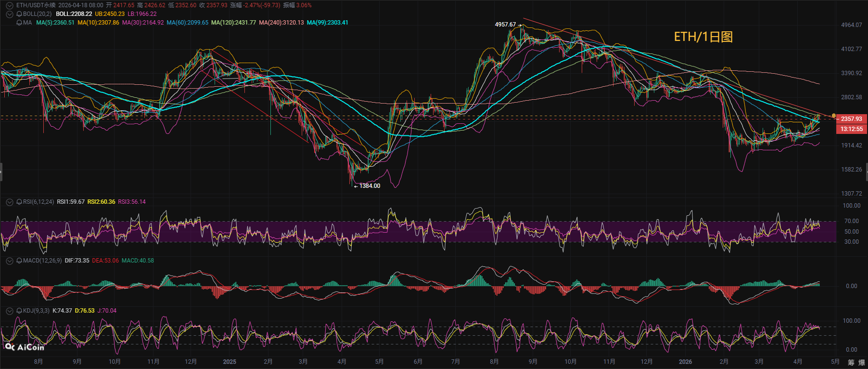Click the MA(99) cyan value label

coord(327,23)
